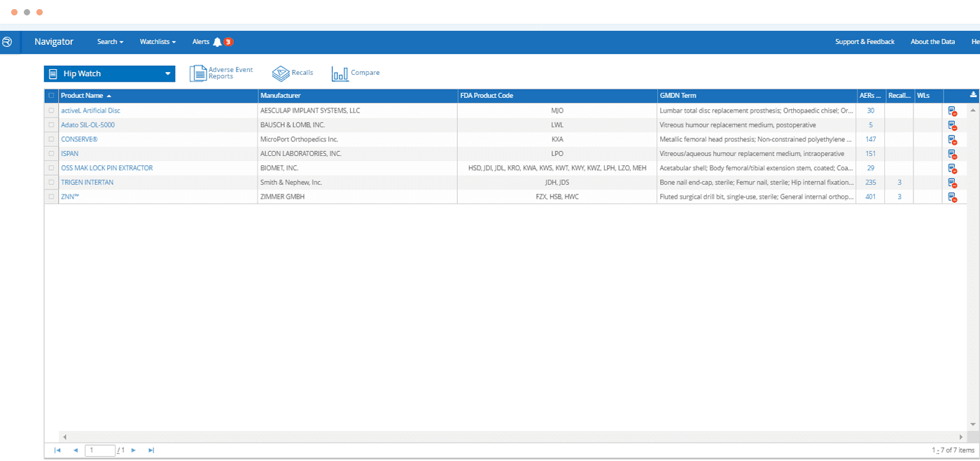980x461 pixels.
Task: Open CONSERVE® product link
Action: pos(79,139)
